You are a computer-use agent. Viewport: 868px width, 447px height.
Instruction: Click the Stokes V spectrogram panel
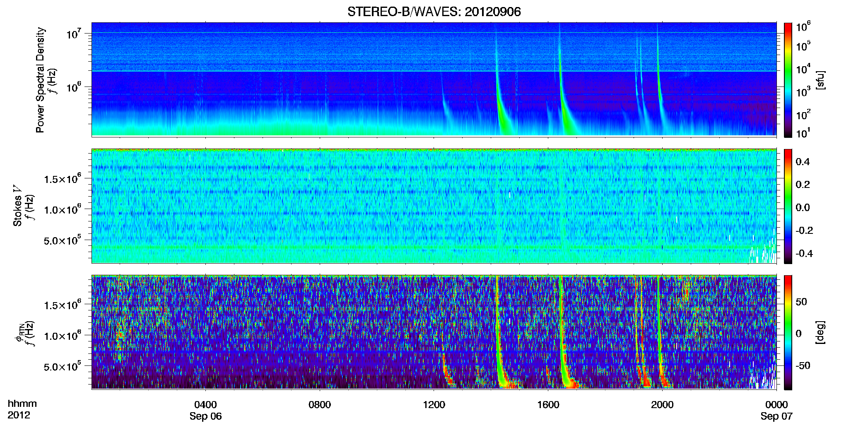point(434,206)
